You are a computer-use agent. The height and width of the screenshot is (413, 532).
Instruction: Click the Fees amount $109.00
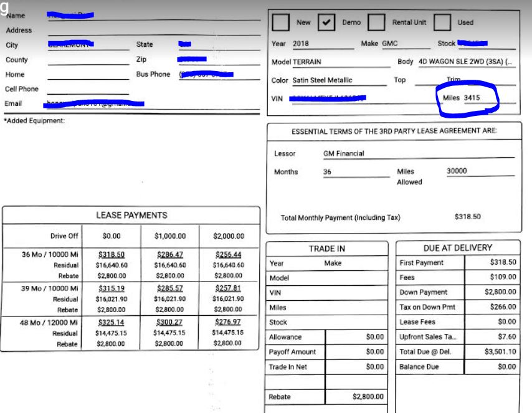(x=503, y=277)
